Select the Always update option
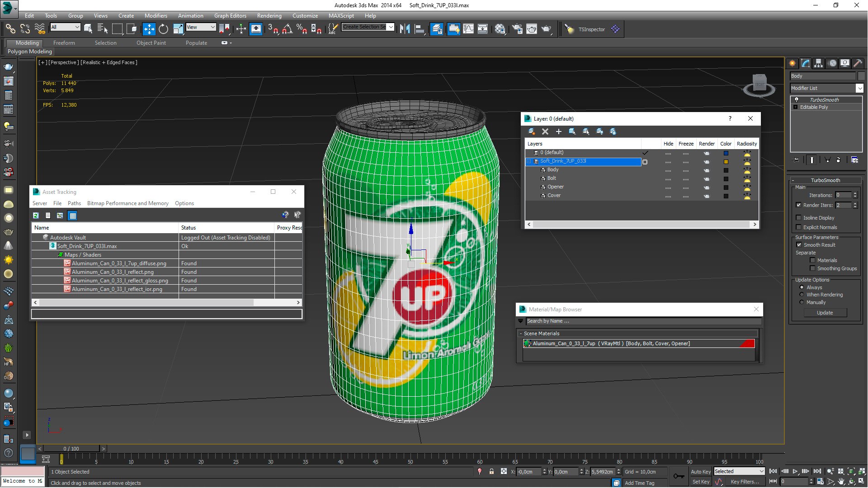868x488 pixels. pyautogui.click(x=802, y=287)
